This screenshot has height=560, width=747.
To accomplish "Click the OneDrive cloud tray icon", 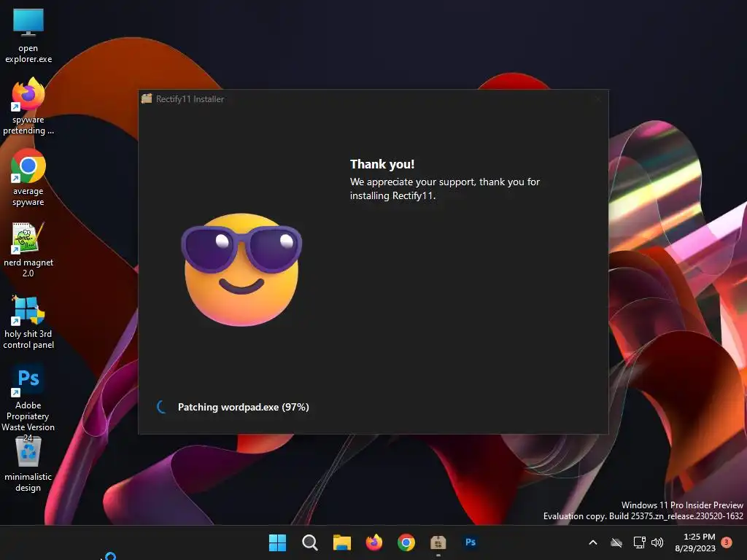I will [616, 542].
